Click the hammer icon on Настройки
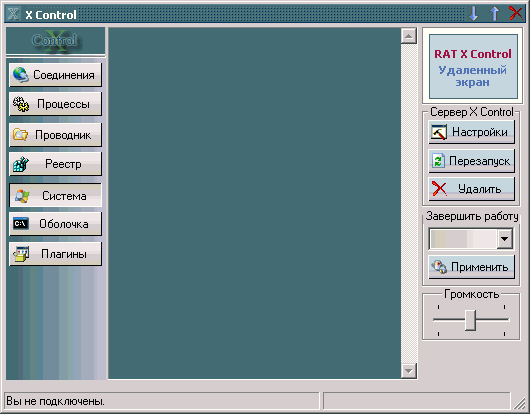The width and height of the screenshot is (530, 414). point(439,132)
